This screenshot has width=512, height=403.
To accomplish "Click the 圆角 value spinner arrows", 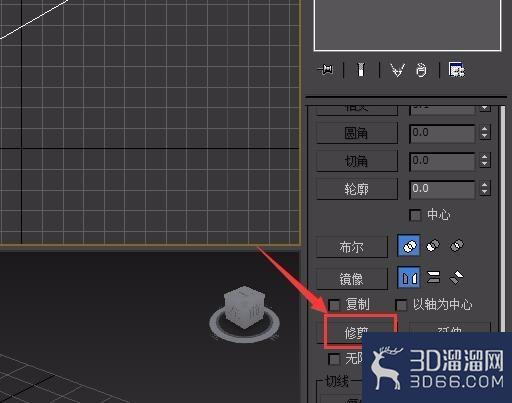I will pos(485,133).
